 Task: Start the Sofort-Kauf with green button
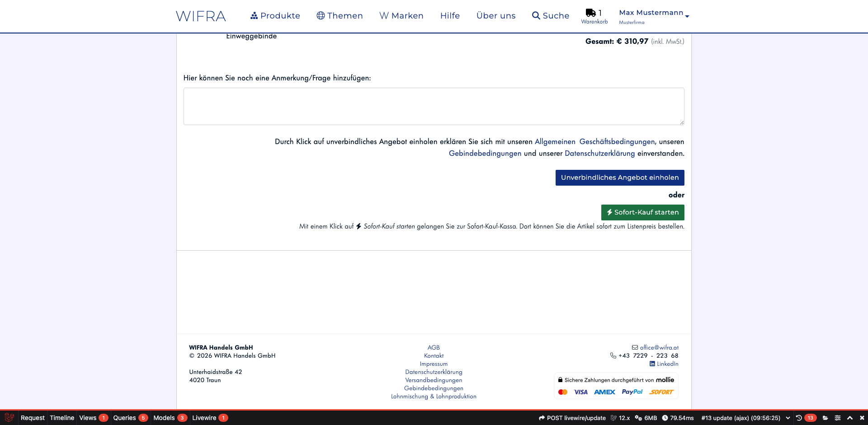pyautogui.click(x=642, y=212)
